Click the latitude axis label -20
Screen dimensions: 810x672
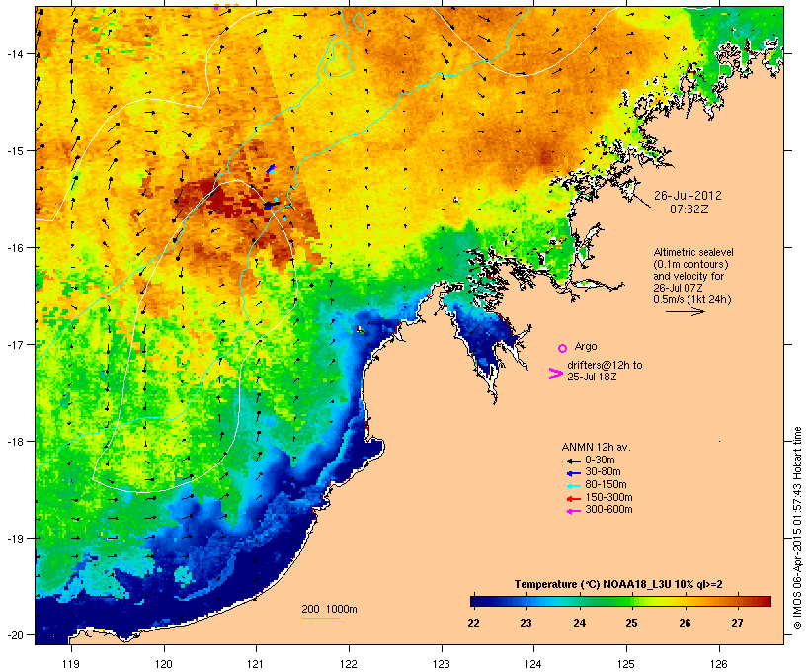[x=15, y=635]
